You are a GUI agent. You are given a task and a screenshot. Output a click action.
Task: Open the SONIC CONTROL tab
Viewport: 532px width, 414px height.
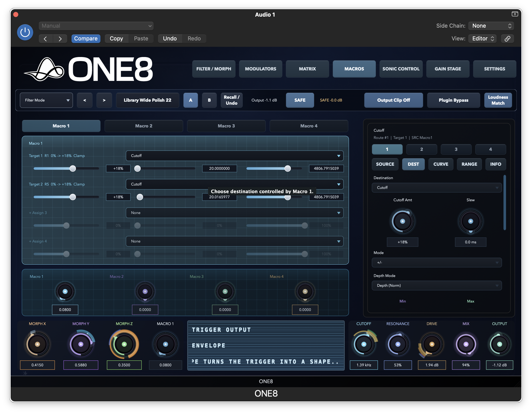pos(401,69)
